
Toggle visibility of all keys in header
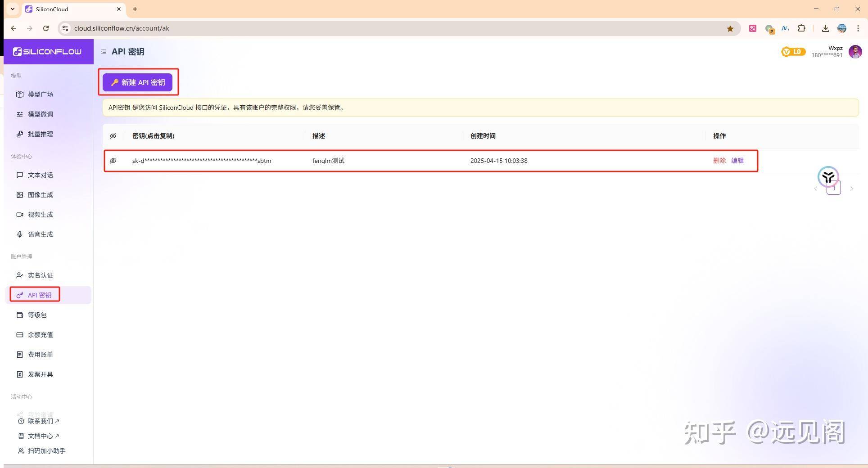pos(113,136)
